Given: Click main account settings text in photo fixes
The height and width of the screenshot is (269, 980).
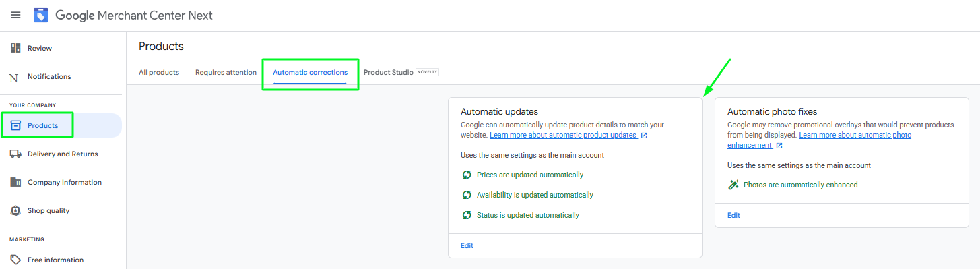Looking at the screenshot, I should (x=799, y=165).
